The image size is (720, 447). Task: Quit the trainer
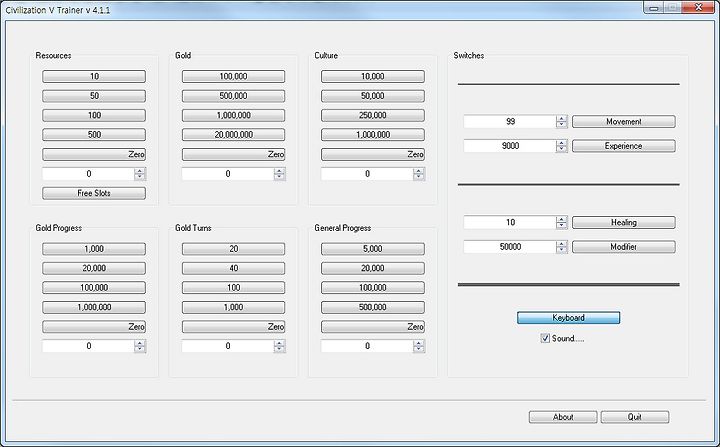pyautogui.click(x=635, y=417)
